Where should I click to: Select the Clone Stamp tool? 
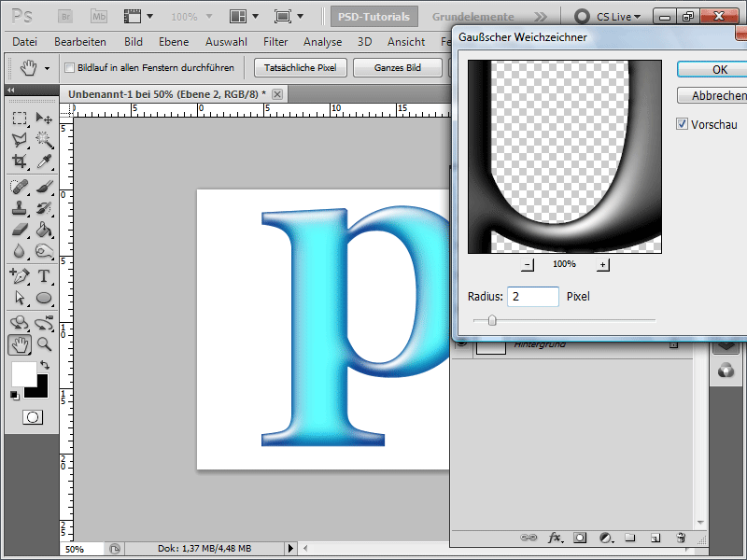[x=20, y=208]
